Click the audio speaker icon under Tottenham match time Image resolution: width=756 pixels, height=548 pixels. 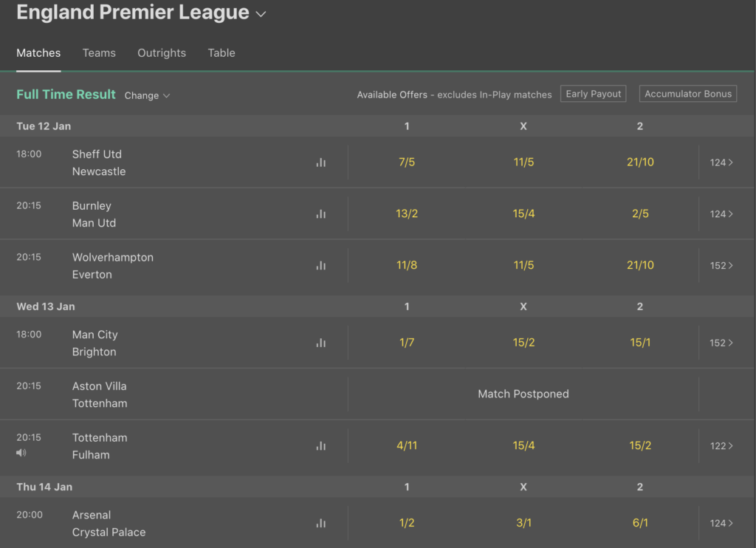21,453
